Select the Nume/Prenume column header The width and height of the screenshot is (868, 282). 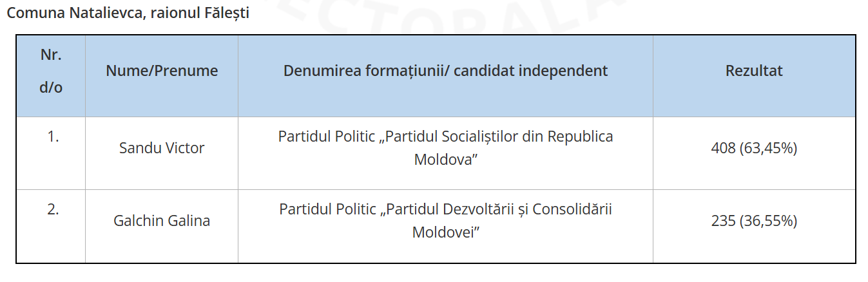point(162,71)
